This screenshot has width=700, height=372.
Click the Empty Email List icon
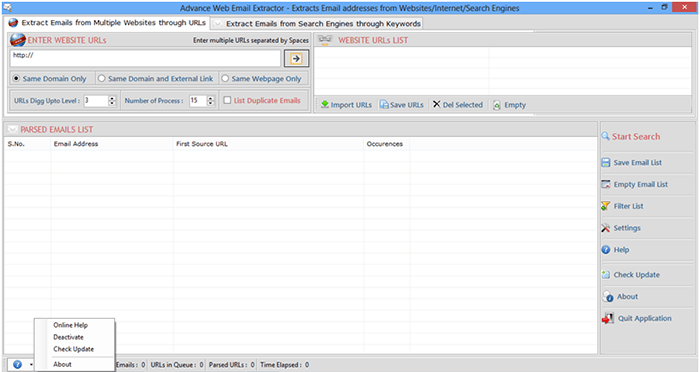click(x=605, y=184)
